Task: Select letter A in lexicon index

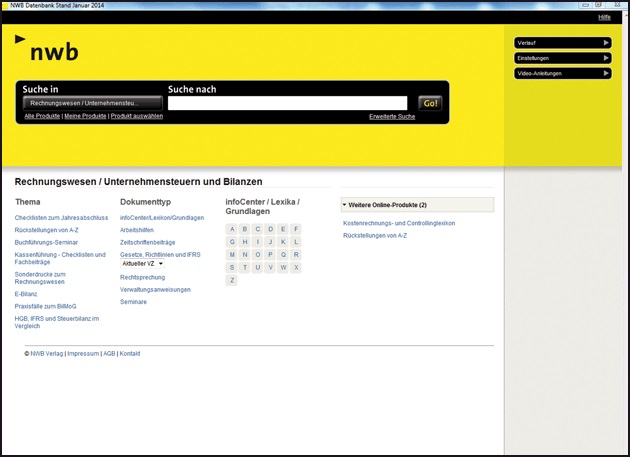Action: click(x=232, y=229)
